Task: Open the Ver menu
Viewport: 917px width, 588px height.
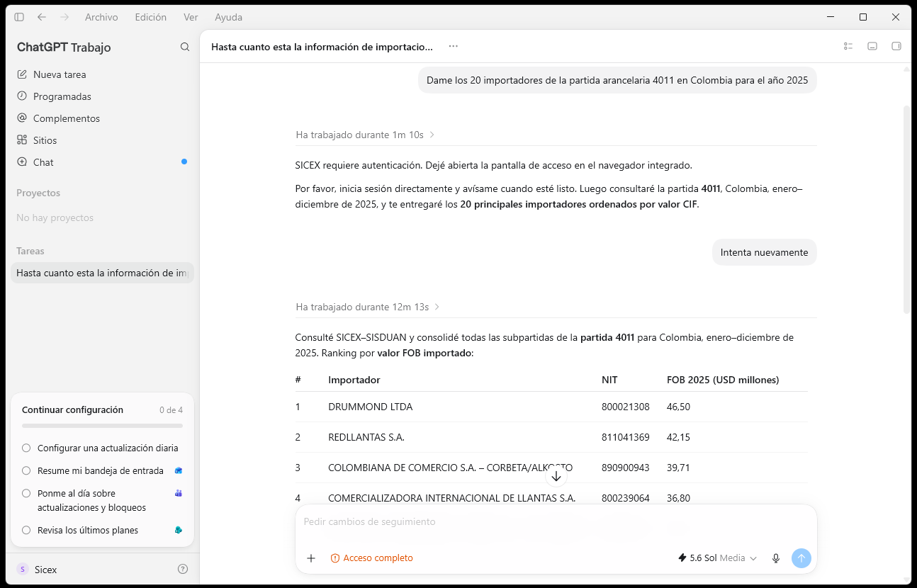Action: click(191, 17)
